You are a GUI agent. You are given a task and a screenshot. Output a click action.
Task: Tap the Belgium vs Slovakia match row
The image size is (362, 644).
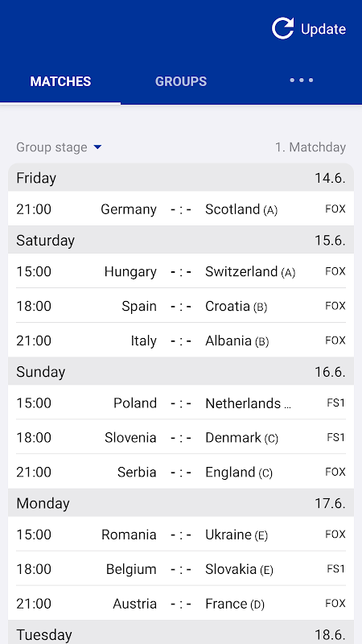coord(181,568)
